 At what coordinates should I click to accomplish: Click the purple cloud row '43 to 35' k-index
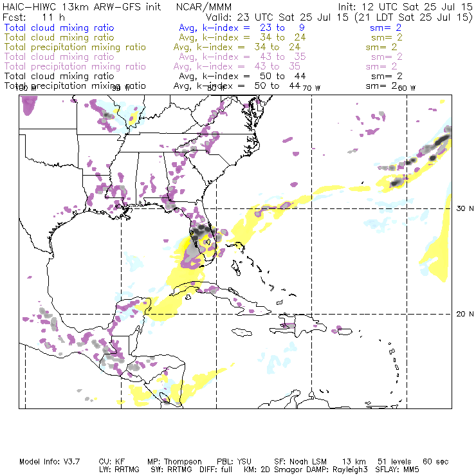pos(282,57)
